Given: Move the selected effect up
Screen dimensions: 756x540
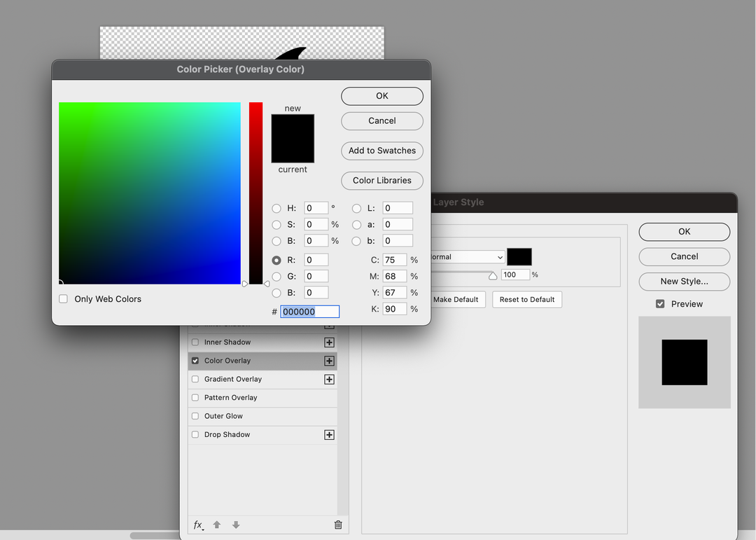Looking at the screenshot, I should pos(217,524).
